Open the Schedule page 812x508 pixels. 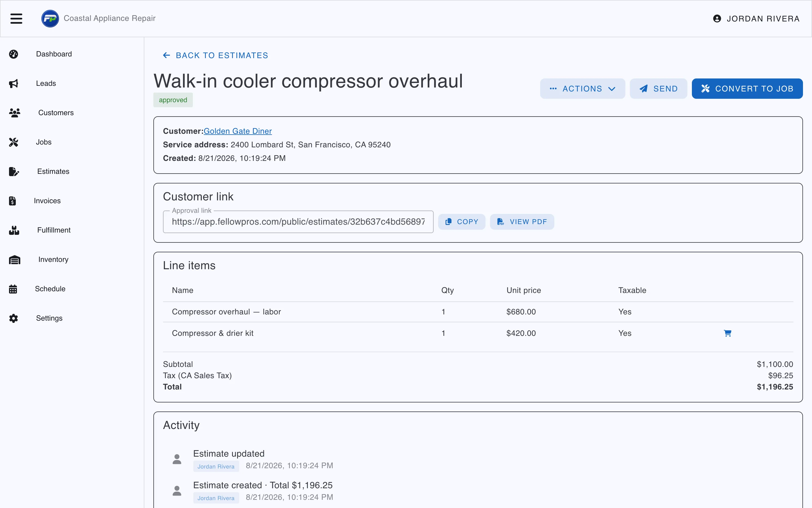72,289
